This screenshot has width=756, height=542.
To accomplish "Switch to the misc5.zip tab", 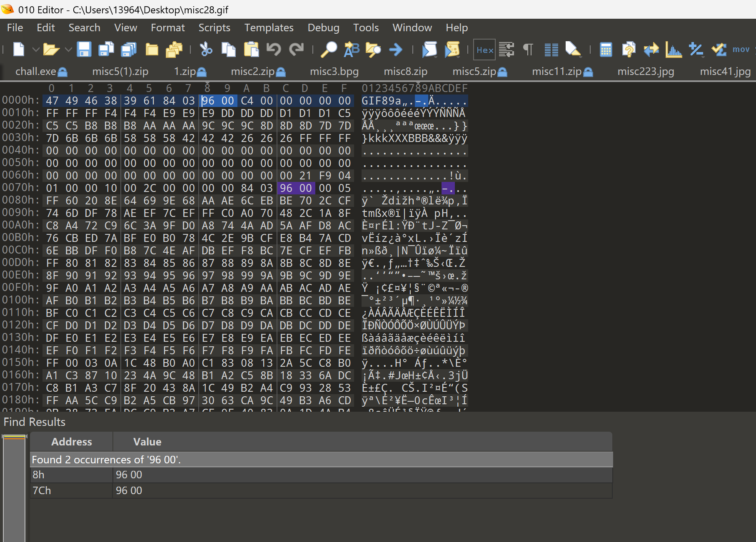I will [x=480, y=72].
